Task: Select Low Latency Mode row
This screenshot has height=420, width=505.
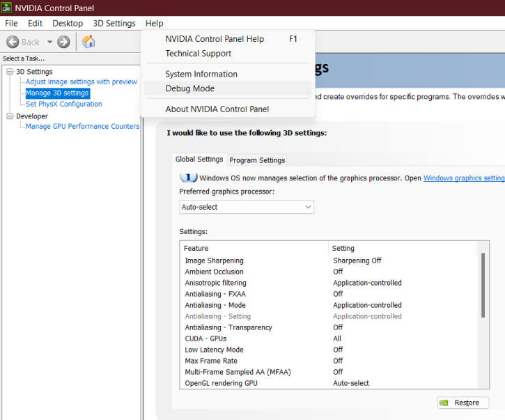Action: [329, 350]
